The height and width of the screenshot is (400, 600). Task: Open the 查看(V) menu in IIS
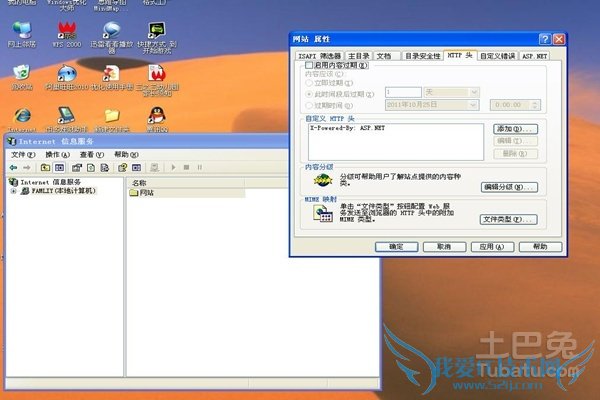(92, 155)
